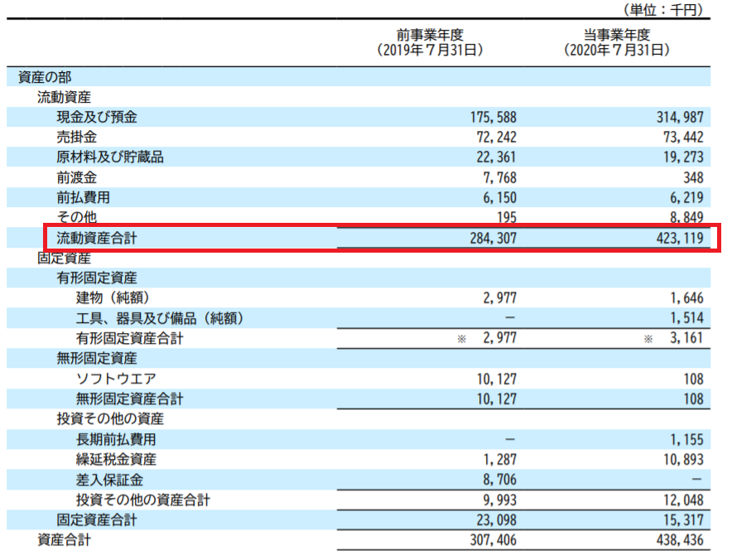
Task: Click the 売掛金 row label
Action: click(x=77, y=137)
